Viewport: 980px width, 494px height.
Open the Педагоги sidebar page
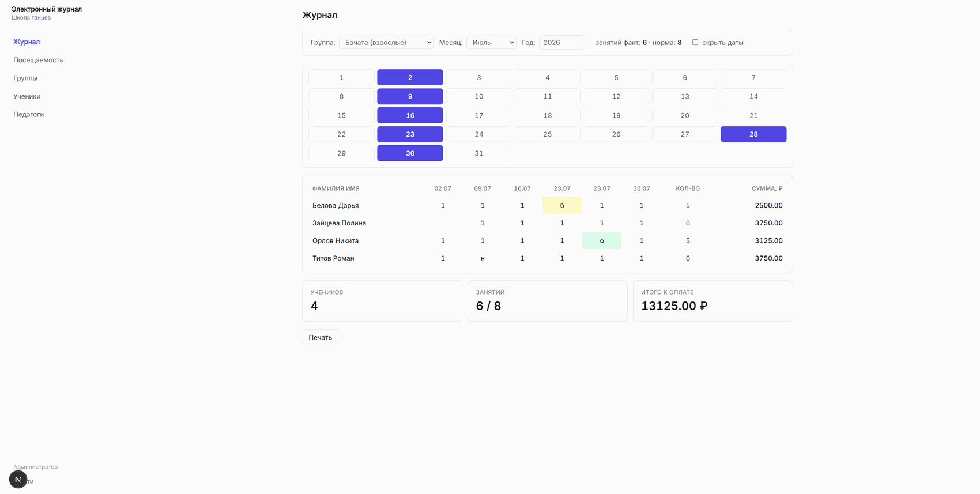click(x=29, y=114)
